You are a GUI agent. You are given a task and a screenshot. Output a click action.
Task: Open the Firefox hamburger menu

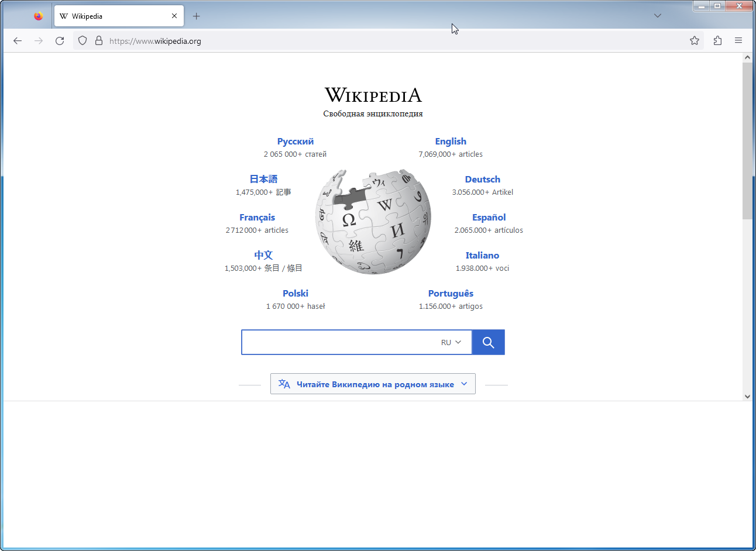738,41
